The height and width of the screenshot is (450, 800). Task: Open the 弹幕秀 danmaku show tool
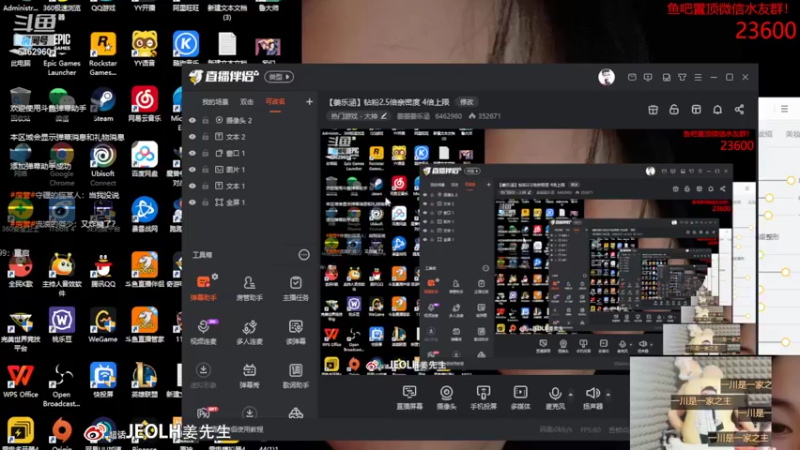249,376
